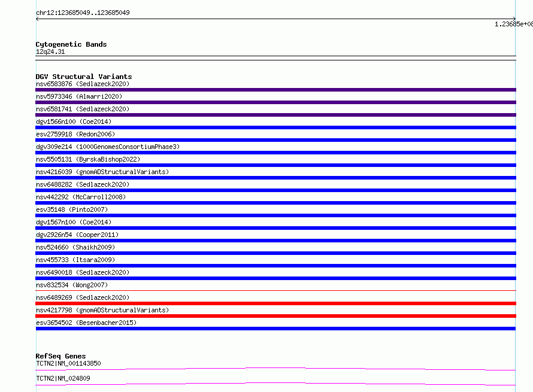Open variant dgv1566n100 (Coe2014)
The image size is (533, 392).
coord(74,121)
